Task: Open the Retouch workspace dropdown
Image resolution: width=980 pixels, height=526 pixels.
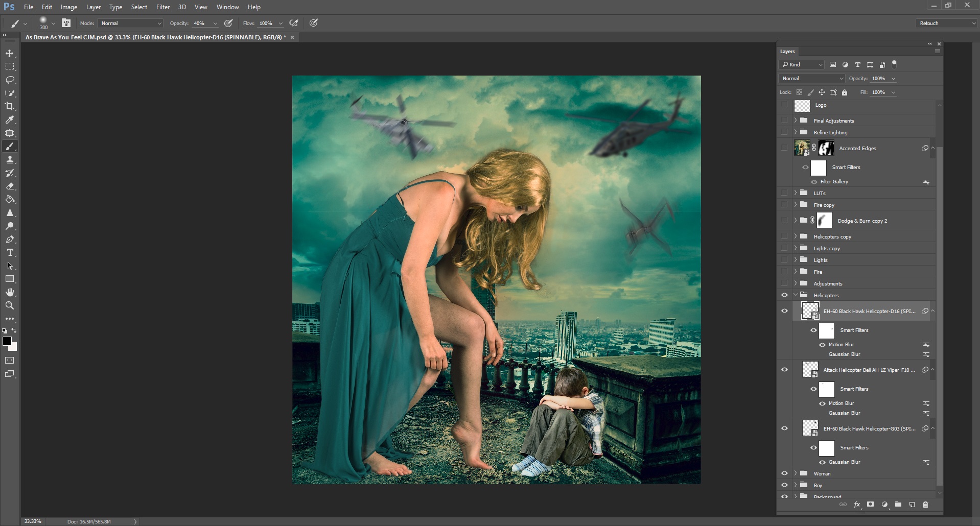Action: (947, 23)
